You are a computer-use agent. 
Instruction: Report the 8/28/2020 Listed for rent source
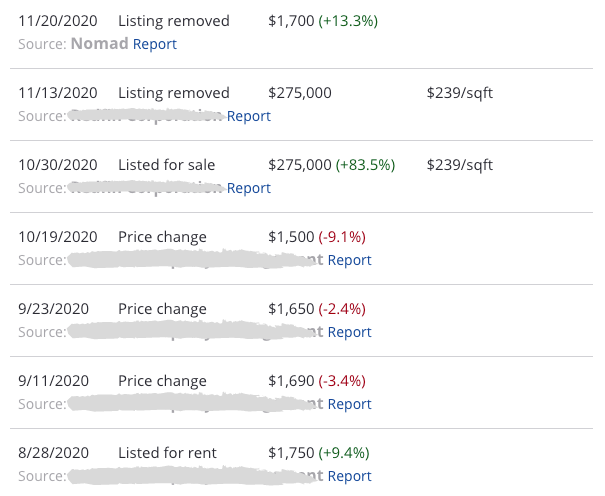(349, 476)
